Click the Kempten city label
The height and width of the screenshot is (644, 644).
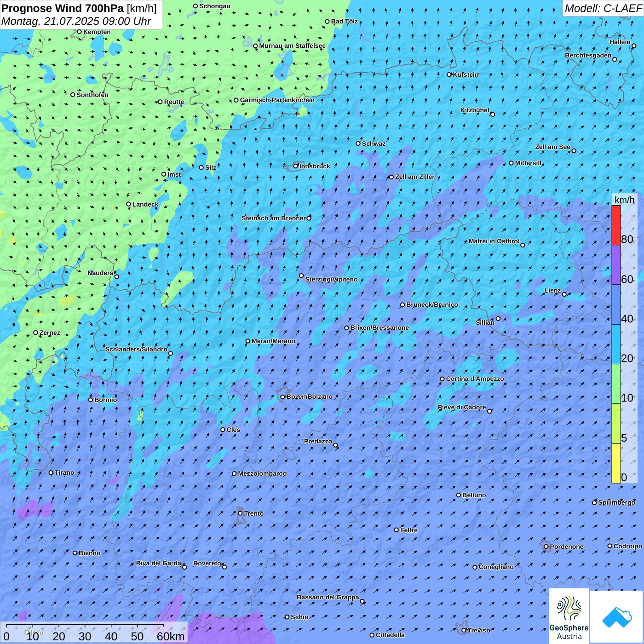pyautogui.click(x=97, y=32)
